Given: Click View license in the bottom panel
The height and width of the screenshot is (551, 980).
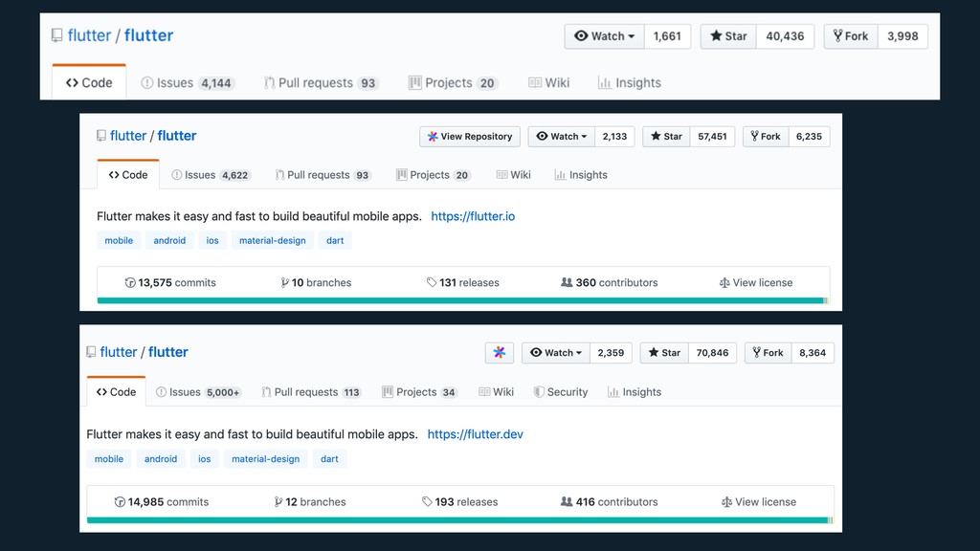Looking at the screenshot, I should point(759,501).
